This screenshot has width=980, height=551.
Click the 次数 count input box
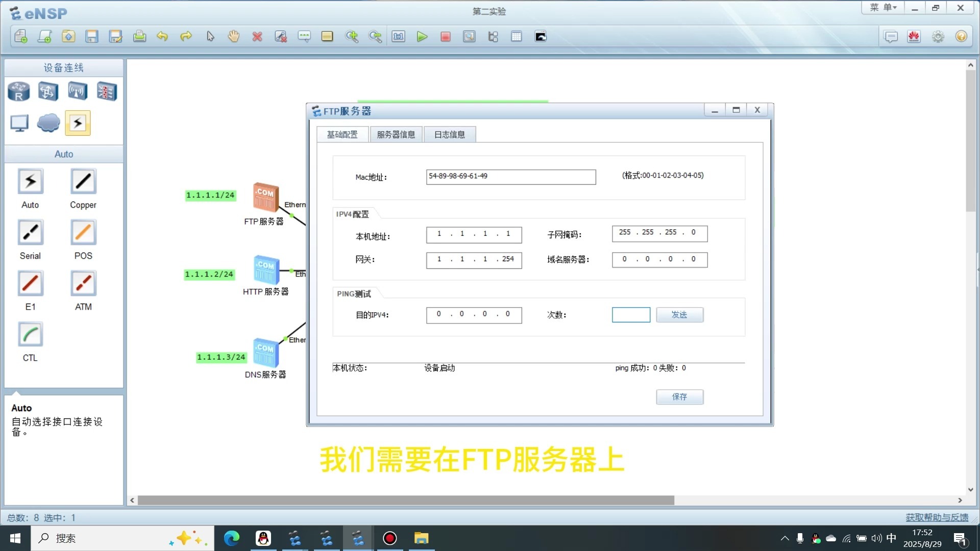pyautogui.click(x=631, y=315)
